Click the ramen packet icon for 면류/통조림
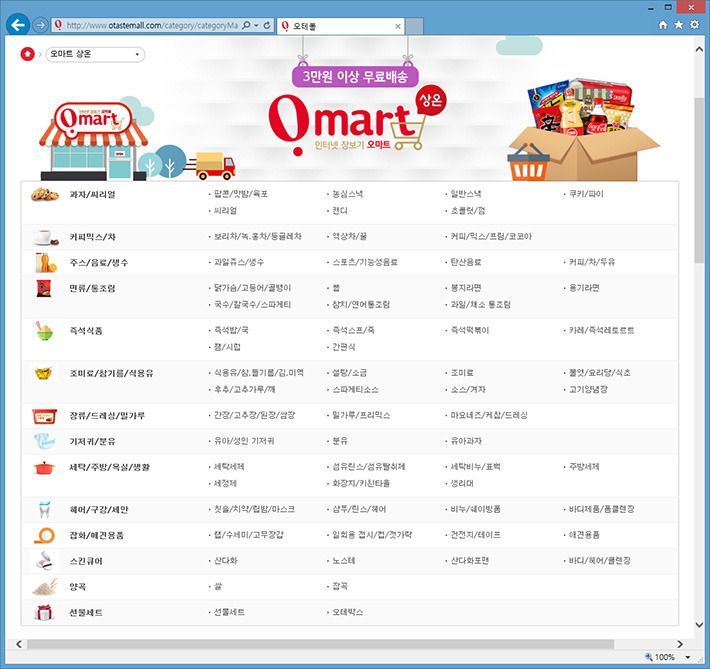The width and height of the screenshot is (710, 669). click(44, 288)
